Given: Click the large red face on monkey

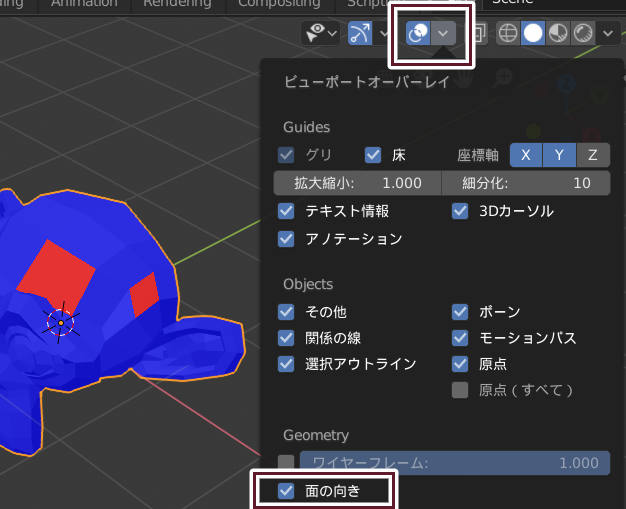Looking at the screenshot, I should point(56,275).
